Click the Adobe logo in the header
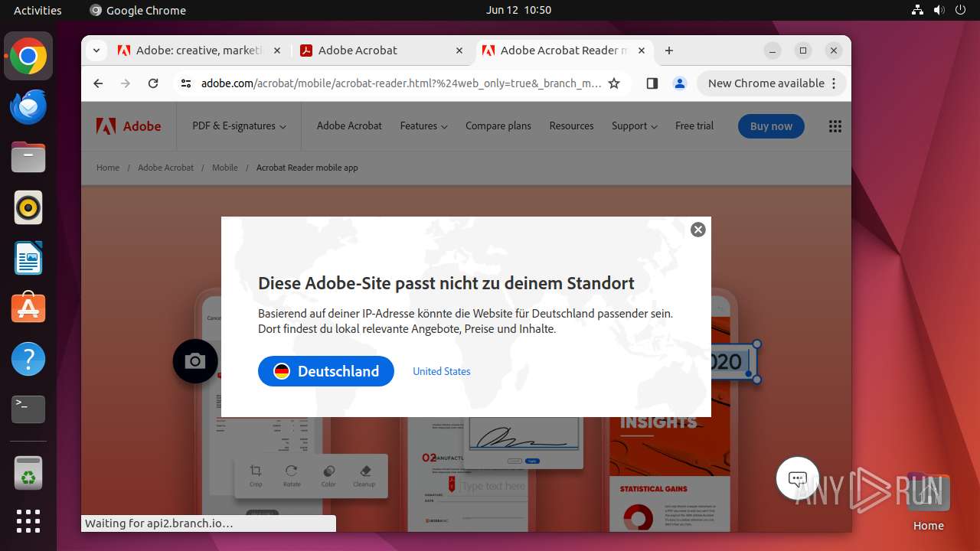This screenshot has width=980, height=551. (129, 126)
